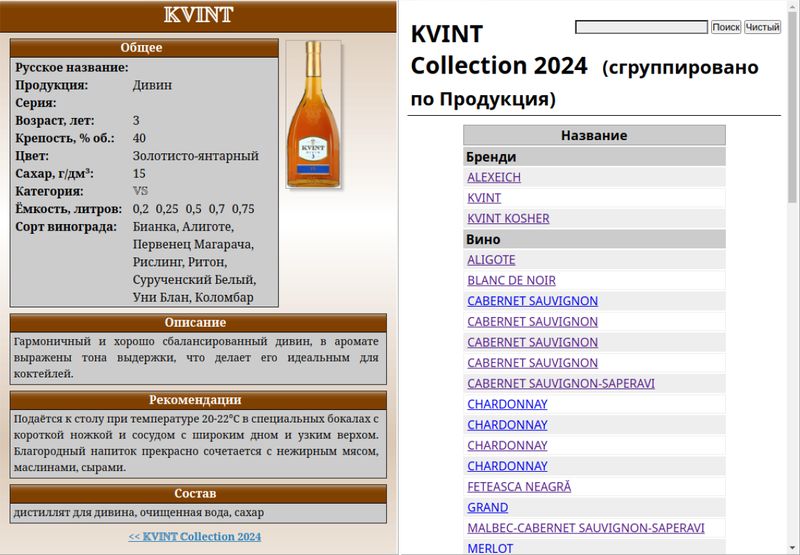The width and height of the screenshot is (800, 555).
Task: Click the Название column header
Action: pos(594,135)
